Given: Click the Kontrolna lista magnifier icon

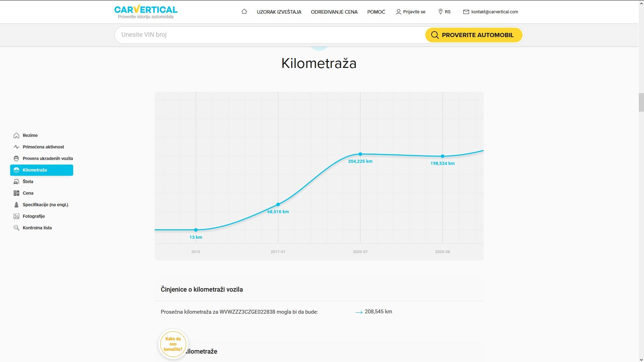Looking at the screenshot, I should (16, 228).
